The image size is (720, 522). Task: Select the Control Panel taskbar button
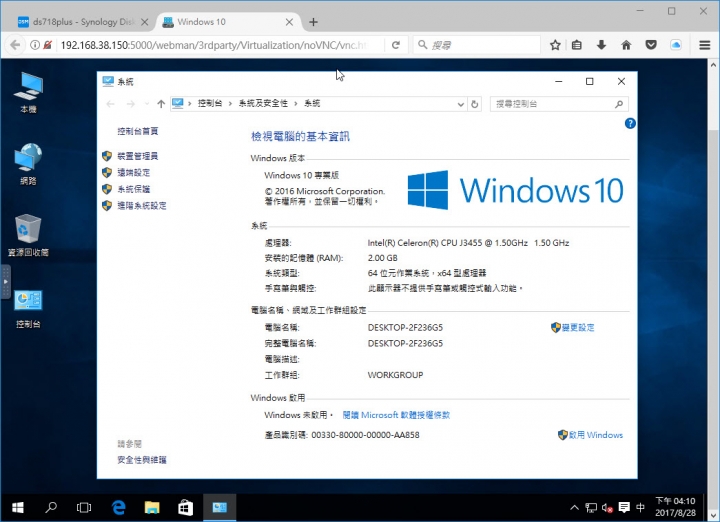click(219, 507)
